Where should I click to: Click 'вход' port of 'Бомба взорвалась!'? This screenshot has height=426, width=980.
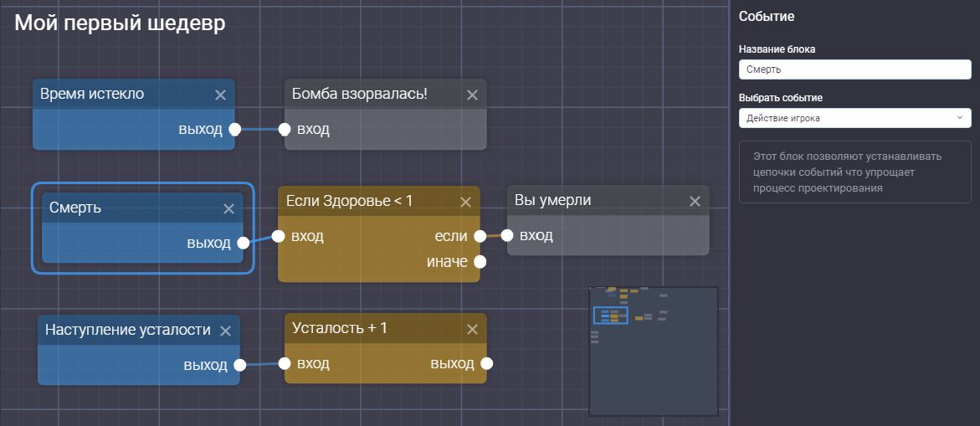[x=285, y=130]
